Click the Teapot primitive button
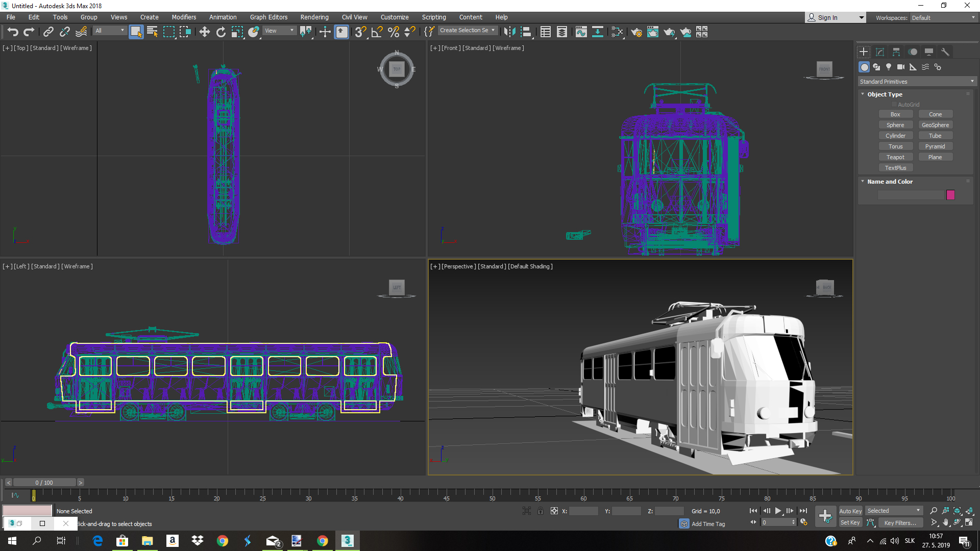The height and width of the screenshot is (551, 980). tap(895, 157)
